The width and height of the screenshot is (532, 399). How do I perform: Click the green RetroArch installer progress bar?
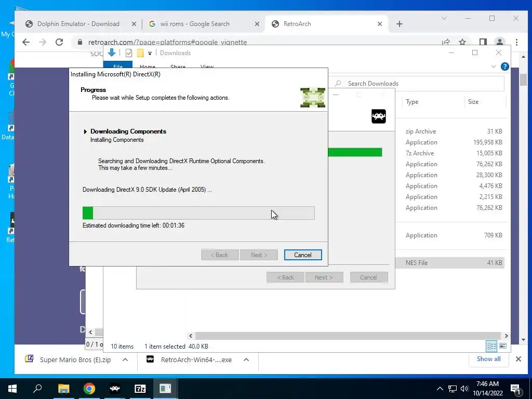coord(355,152)
